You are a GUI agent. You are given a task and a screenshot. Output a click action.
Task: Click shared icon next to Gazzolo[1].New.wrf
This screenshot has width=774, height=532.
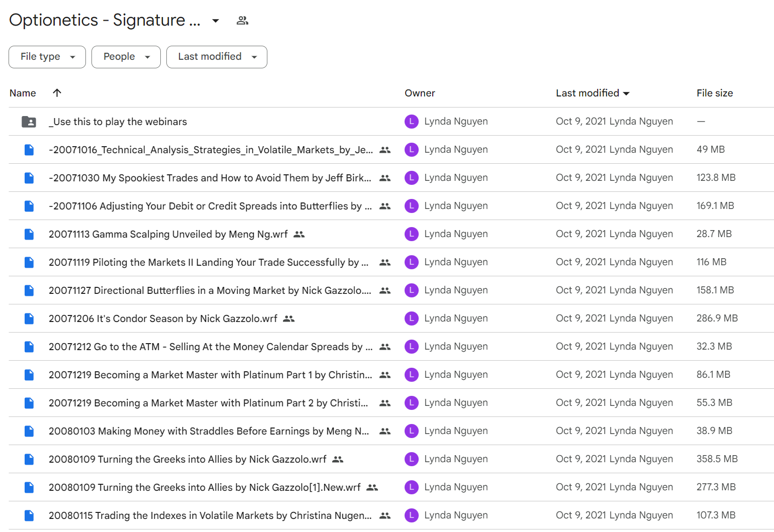pyautogui.click(x=372, y=487)
